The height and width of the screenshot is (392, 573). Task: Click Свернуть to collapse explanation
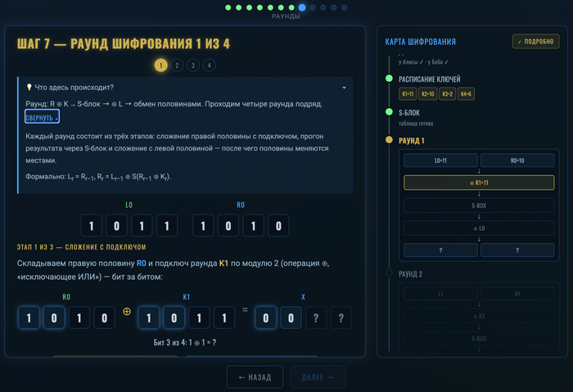42,117
